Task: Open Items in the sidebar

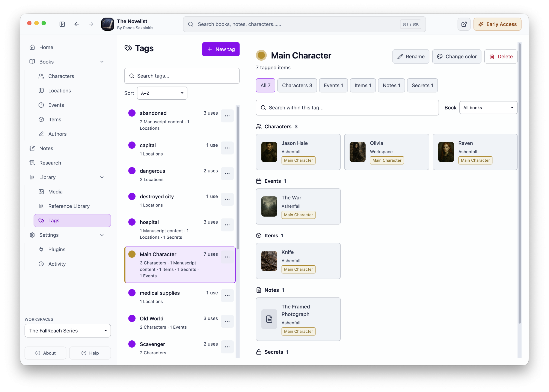Action: pos(72,120)
